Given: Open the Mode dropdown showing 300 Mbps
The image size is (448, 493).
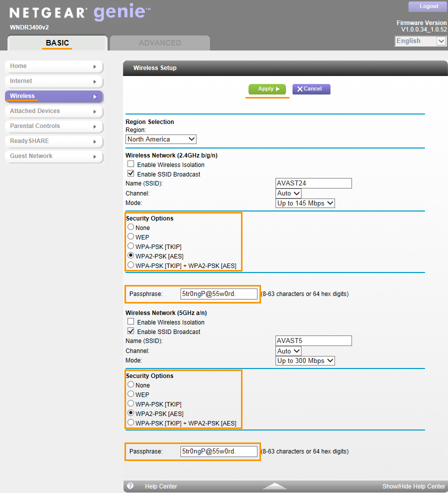Looking at the screenshot, I should (x=305, y=360).
